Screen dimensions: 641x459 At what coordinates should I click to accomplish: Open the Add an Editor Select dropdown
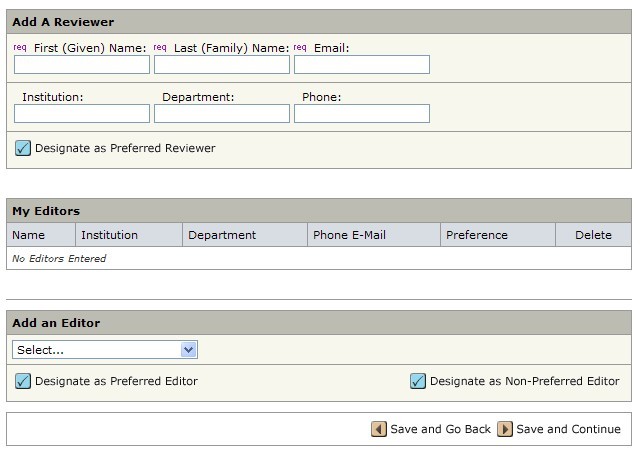tap(105, 350)
